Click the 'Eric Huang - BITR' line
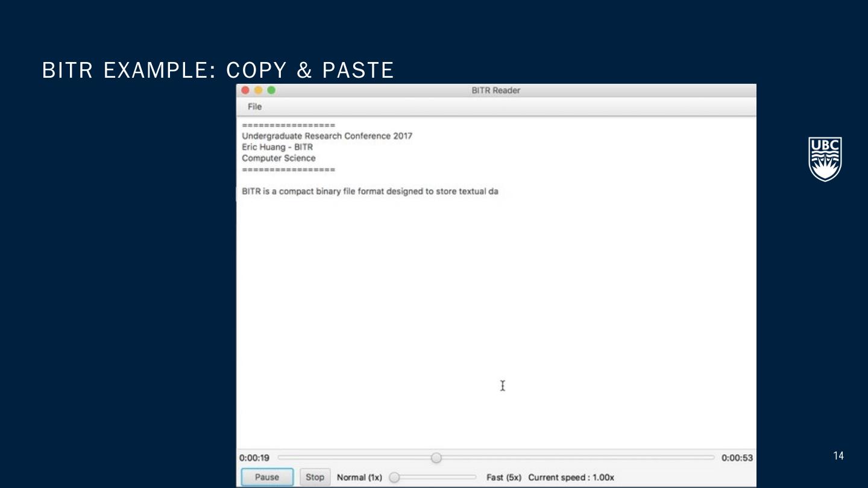Screen dimensions: 868x488 277,147
